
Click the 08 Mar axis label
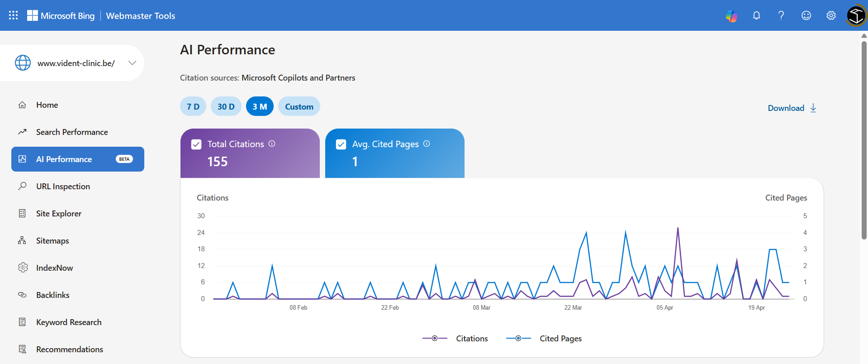coord(482,307)
